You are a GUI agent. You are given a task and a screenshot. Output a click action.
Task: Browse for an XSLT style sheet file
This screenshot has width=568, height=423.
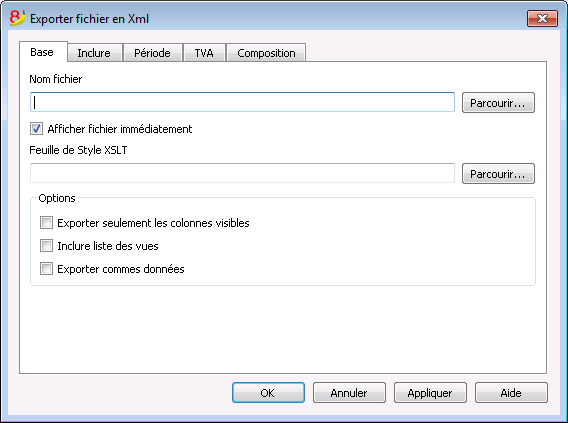[498, 174]
